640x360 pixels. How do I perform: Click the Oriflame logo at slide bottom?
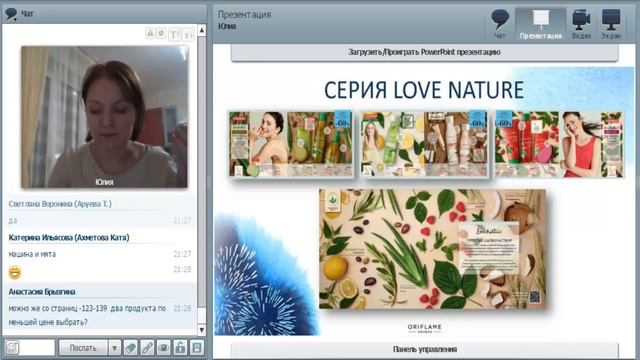click(x=424, y=328)
